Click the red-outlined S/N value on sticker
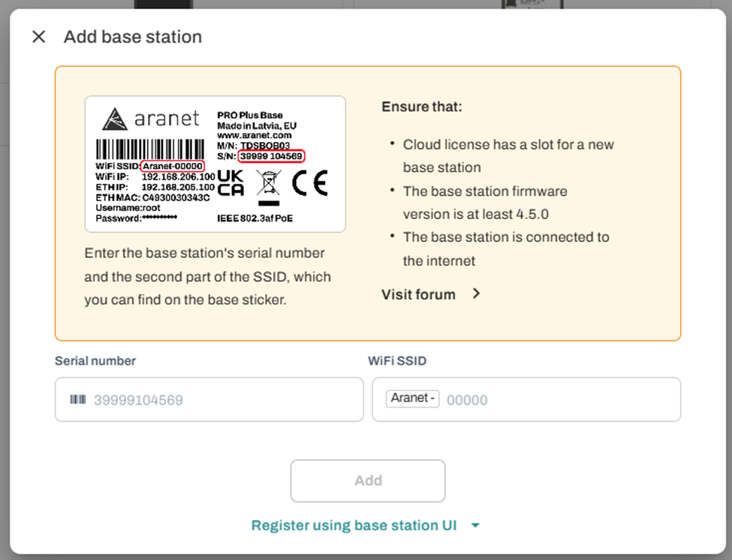 coord(271,156)
